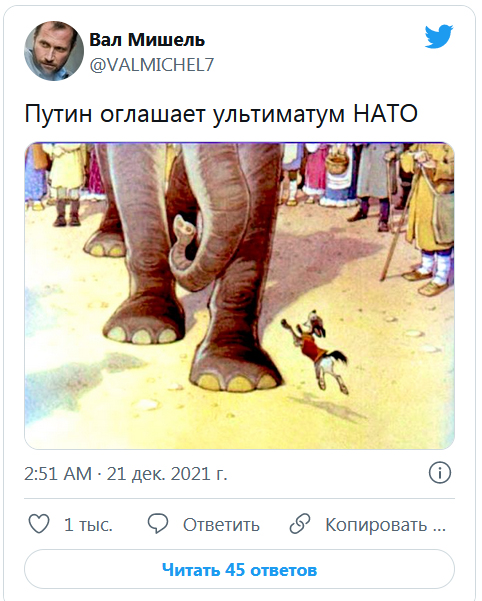Open the author's profile avatar photo
The height and width of the screenshot is (601, 482).
pyautogui.click(x=54, y=51)
